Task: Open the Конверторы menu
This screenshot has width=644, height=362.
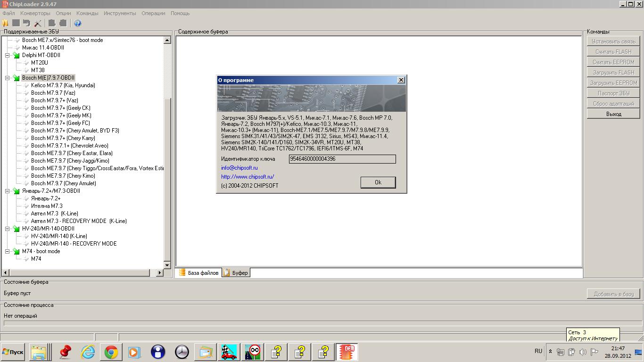Action: [35, 13]
